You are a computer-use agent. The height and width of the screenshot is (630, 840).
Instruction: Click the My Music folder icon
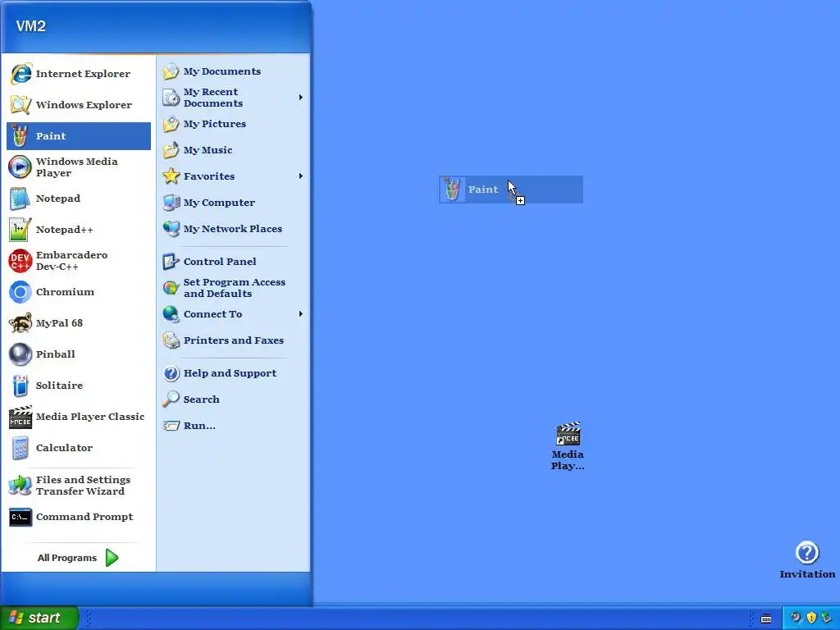coord(171,150)
